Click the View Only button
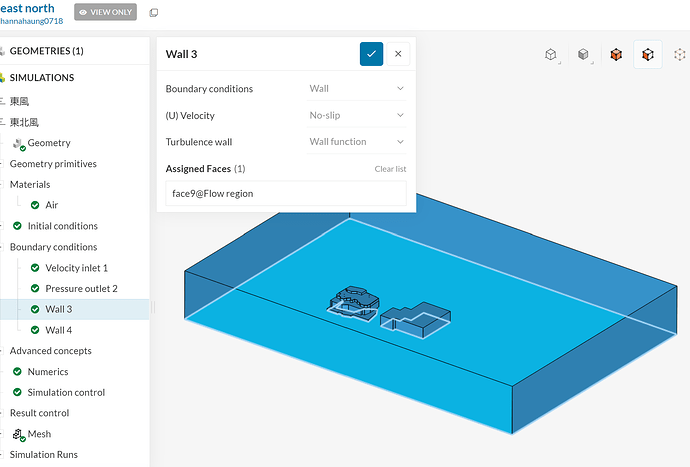This screenshot has width=690, height=467. 105,13
